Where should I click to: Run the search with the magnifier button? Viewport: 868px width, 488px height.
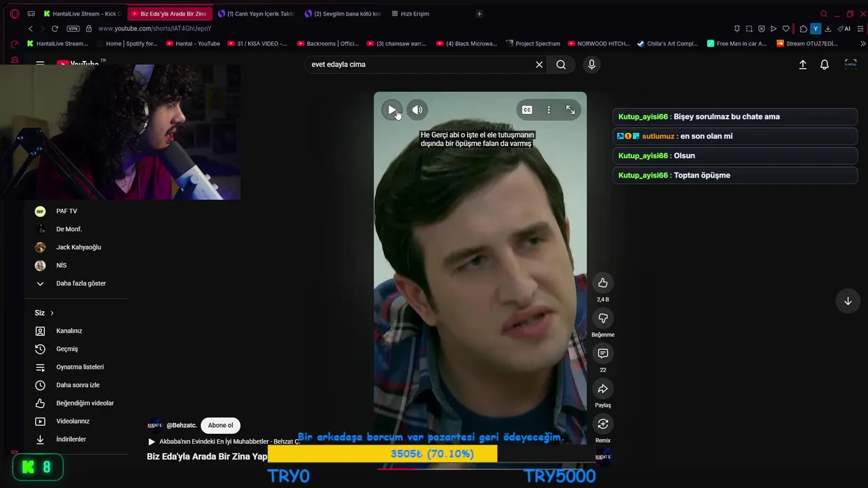(561, 64)
